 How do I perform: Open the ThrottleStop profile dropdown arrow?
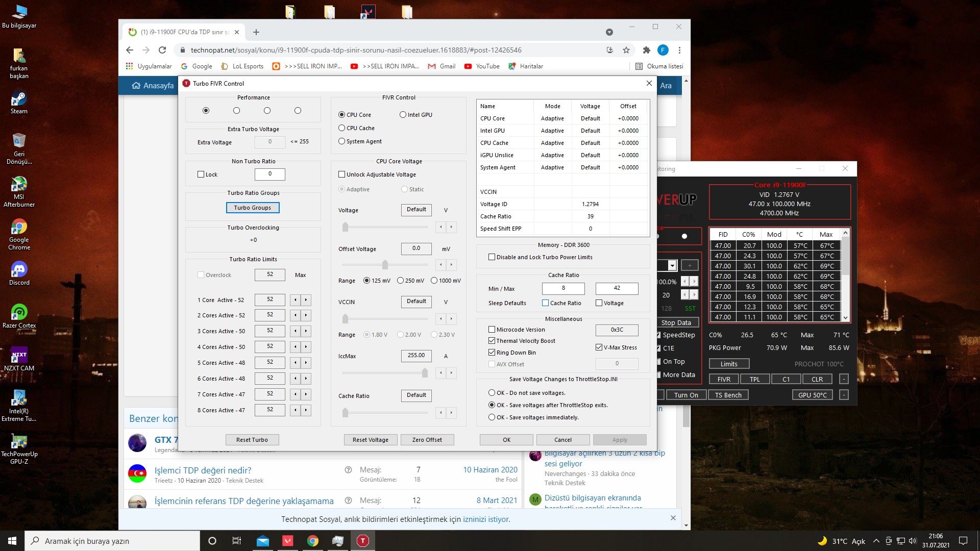coord(672,265)
